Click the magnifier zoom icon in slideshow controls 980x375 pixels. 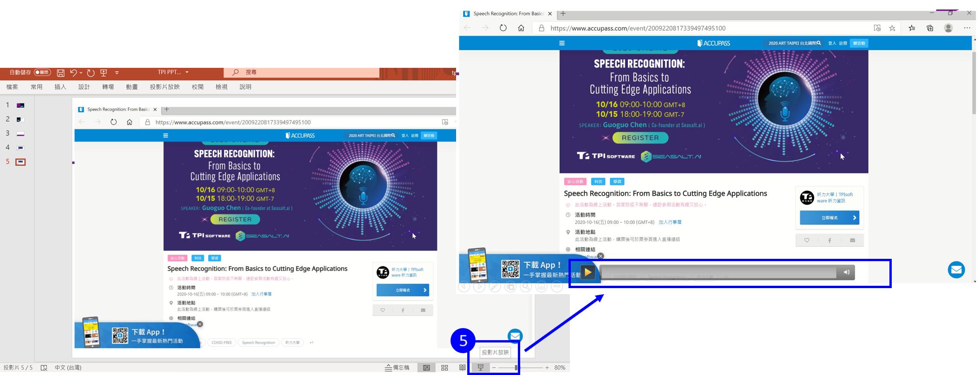click(x=526, y=287)
